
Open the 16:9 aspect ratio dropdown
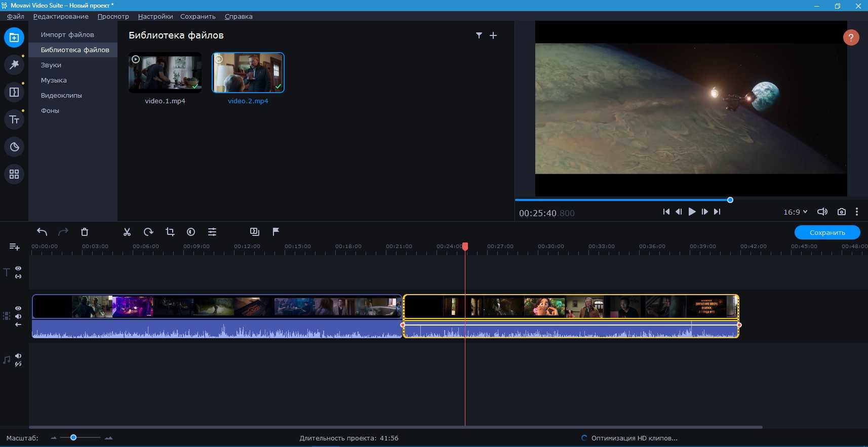coord(795,212)
